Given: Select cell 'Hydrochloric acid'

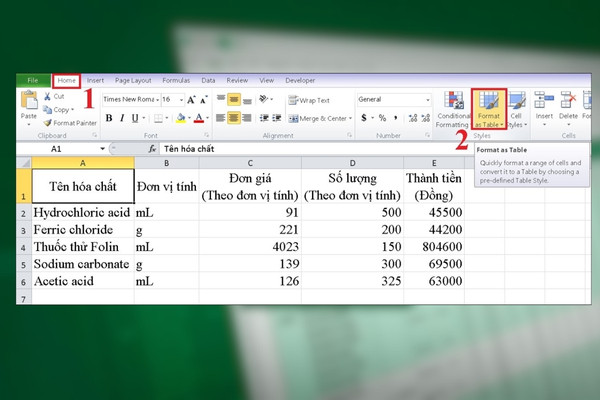Looking at the screenshot, I should pos(83,212).
